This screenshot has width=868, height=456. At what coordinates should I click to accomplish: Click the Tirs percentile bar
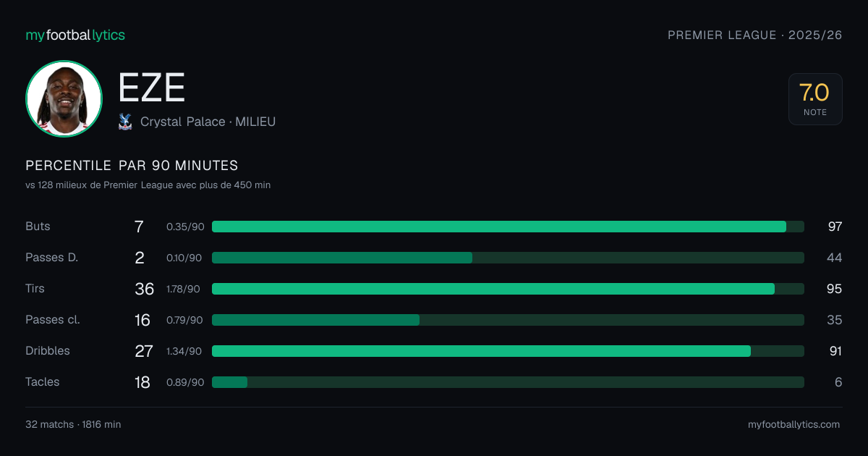[508, 289]
